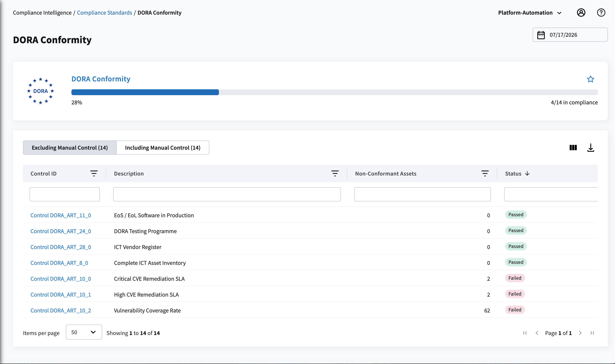Favorite DORA Conformity with the star icon
Image resolution: width=615 pixels, height=364 pixels.
tap(590, 79)
